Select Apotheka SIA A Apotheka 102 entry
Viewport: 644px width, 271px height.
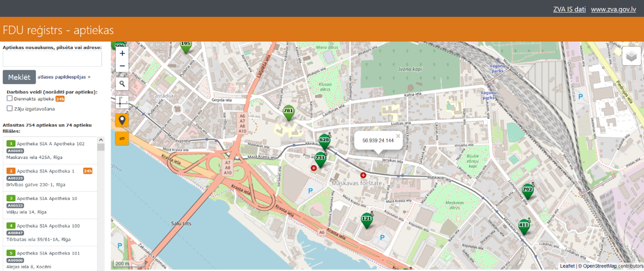50,151
